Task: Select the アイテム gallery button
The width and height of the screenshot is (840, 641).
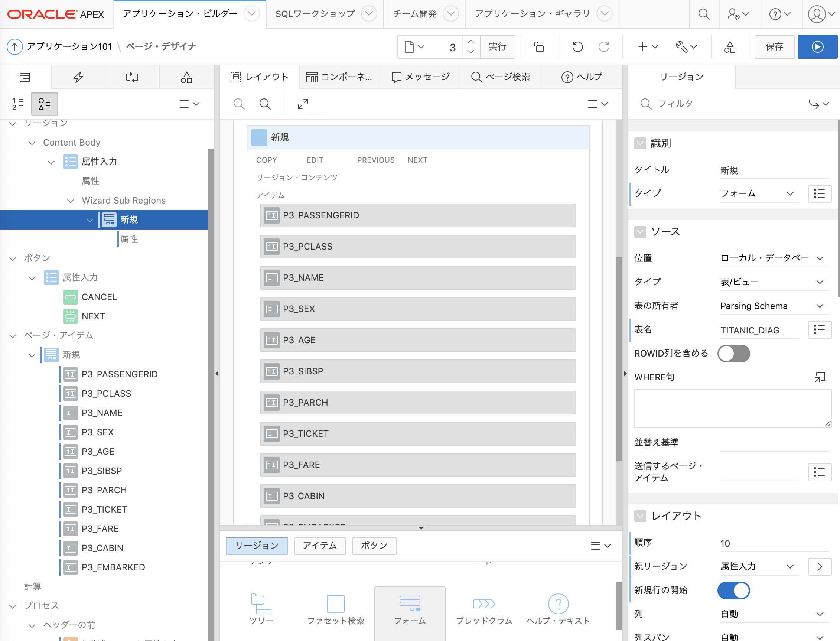Action: [x=320, y=546]
